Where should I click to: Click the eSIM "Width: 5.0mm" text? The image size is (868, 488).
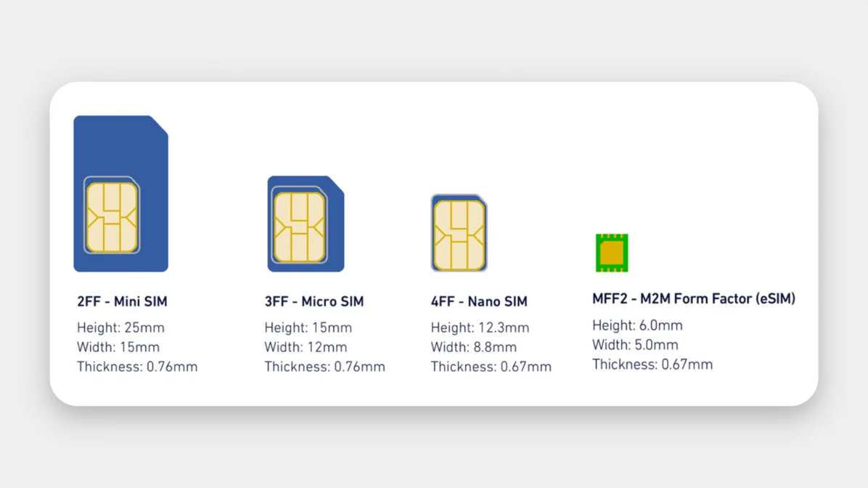point(635,345)
